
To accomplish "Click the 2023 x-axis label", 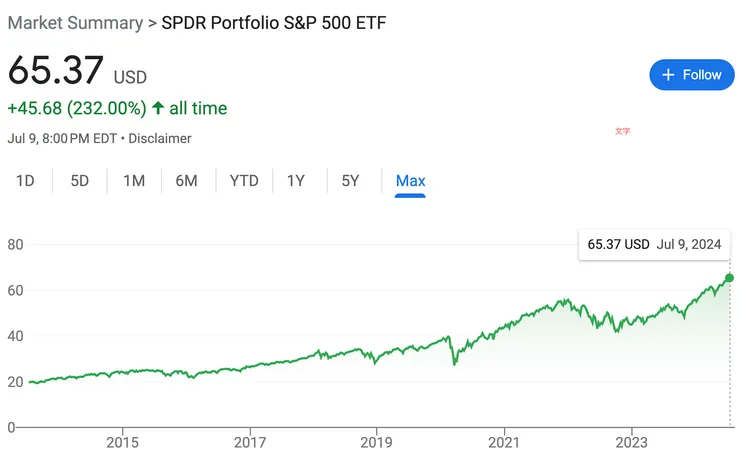I will 631,441.
